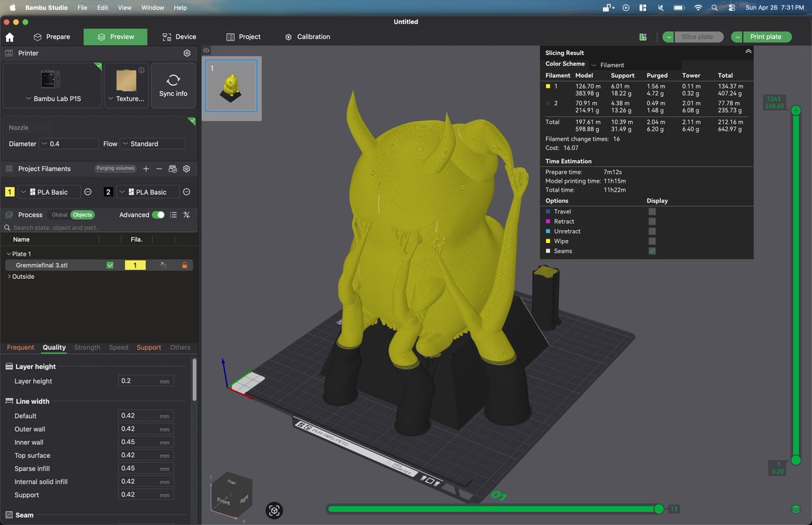Open Project Filaments settings gear
The image size is (812, 525).
pos(187,168)
